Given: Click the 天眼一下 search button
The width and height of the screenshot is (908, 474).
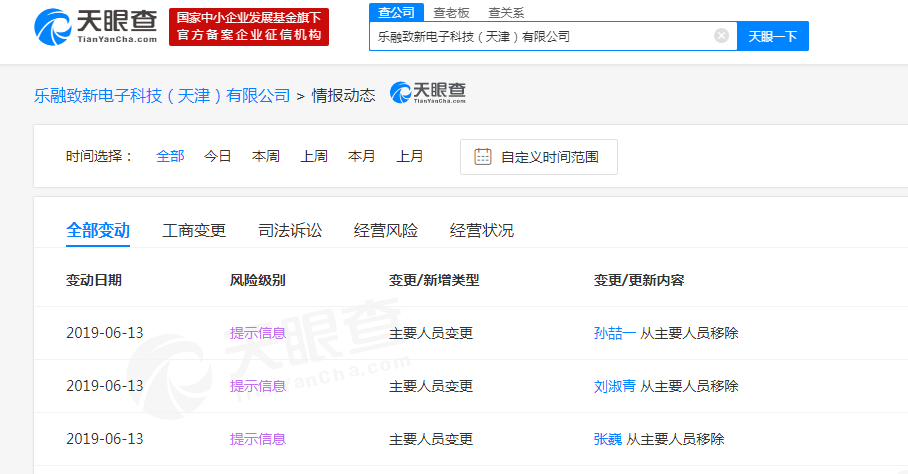Looking at the screenshot, I should [x=772, y=36].
